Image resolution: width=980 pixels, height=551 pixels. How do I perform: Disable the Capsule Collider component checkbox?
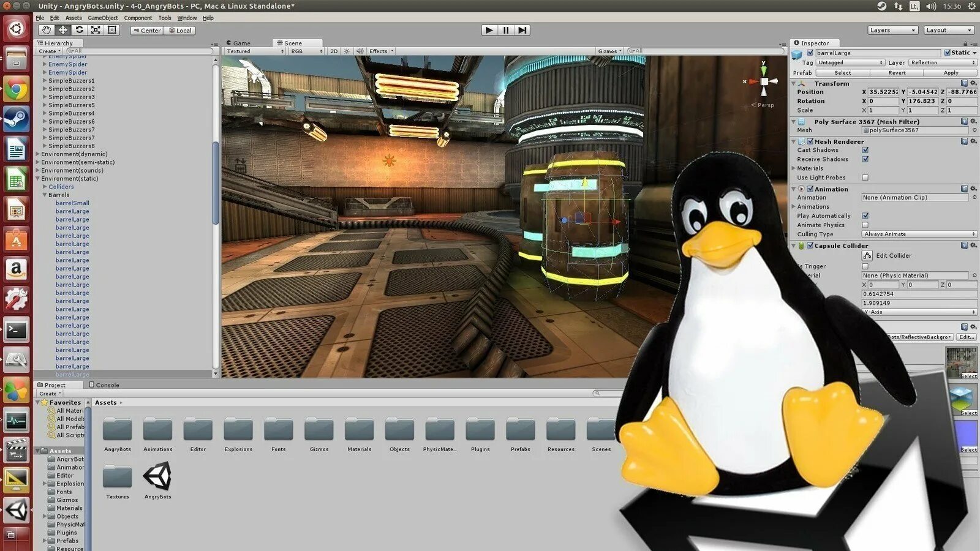[810, 246]
